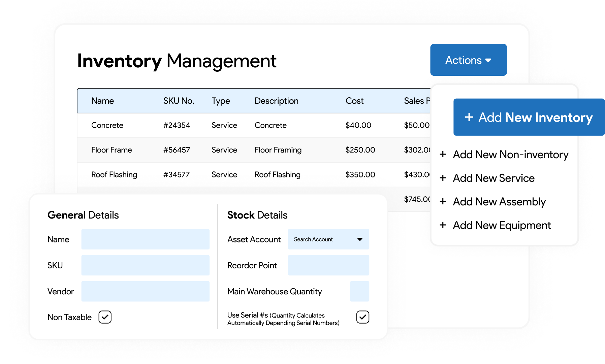Screen dimensions: 605x364
Task: Click the Name input field
Action: tap(145, 239)
